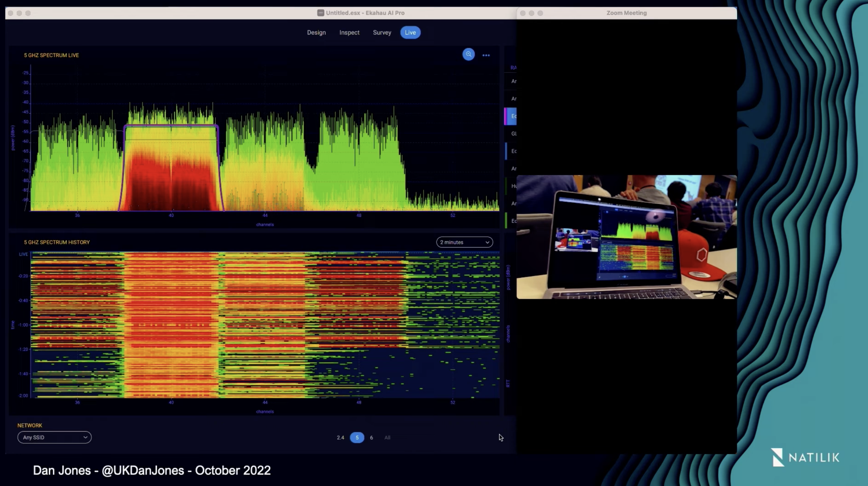Select the green-marked Ec radio entry

point(513,221)
